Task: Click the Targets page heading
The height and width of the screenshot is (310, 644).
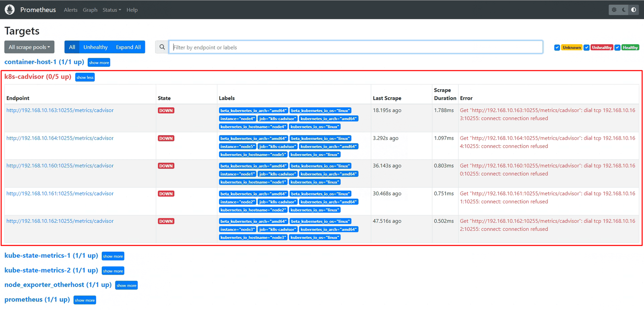Action: pos(22,31)
